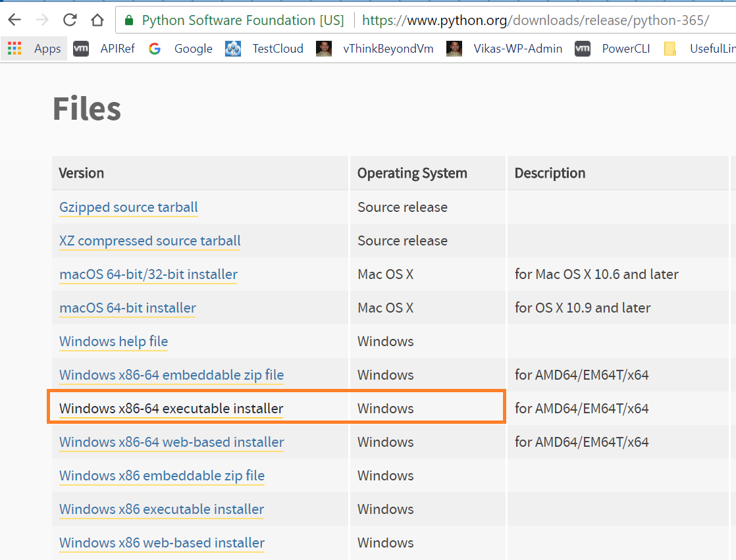
Task: Download Windows x86-64 embeddable zip file
Action: [171, 375]
